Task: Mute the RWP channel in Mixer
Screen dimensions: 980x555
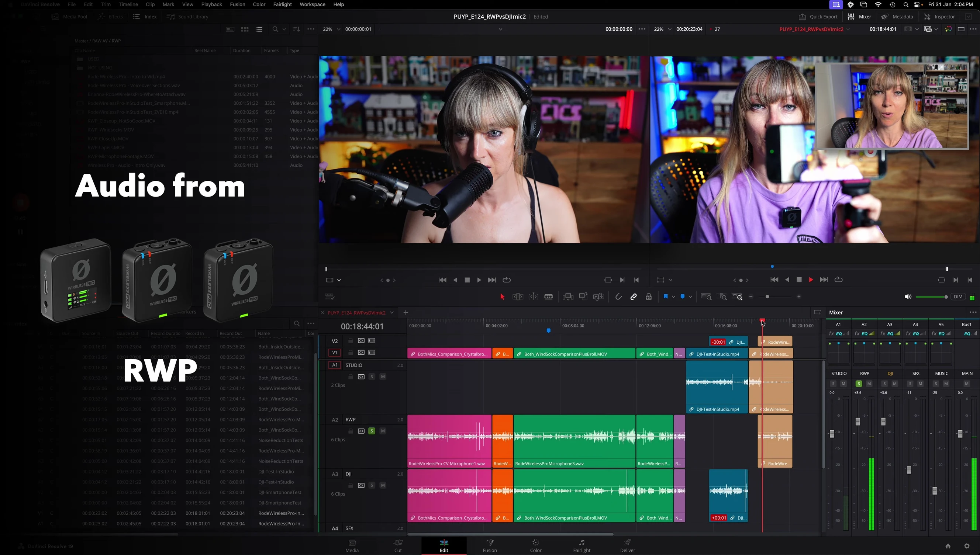Action: coord(869,384)
